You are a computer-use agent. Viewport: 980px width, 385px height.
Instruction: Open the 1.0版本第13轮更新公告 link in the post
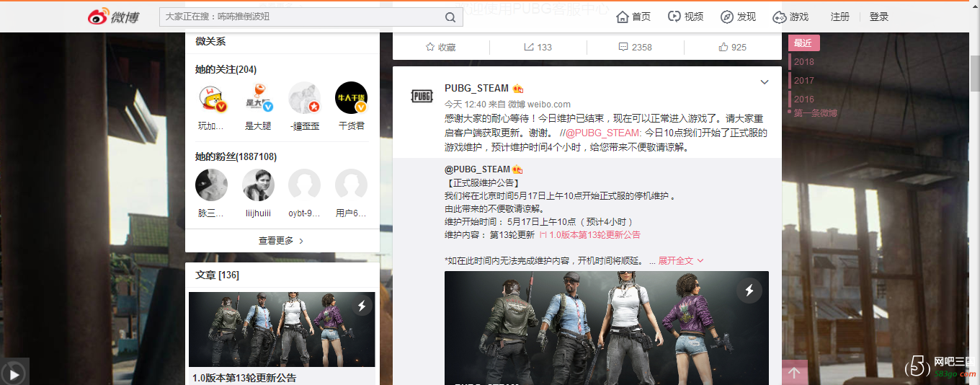pyautogui.click(x=590, y=235)
